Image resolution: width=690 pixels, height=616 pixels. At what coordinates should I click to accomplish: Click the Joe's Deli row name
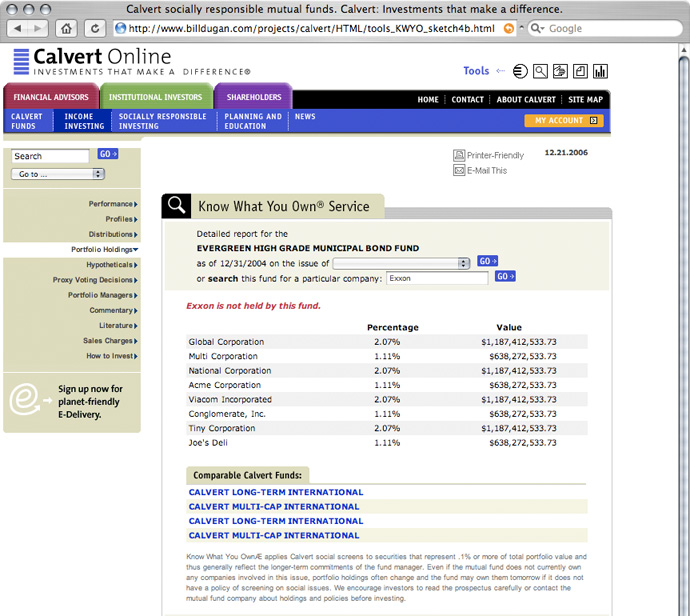(x=208, y=443)
